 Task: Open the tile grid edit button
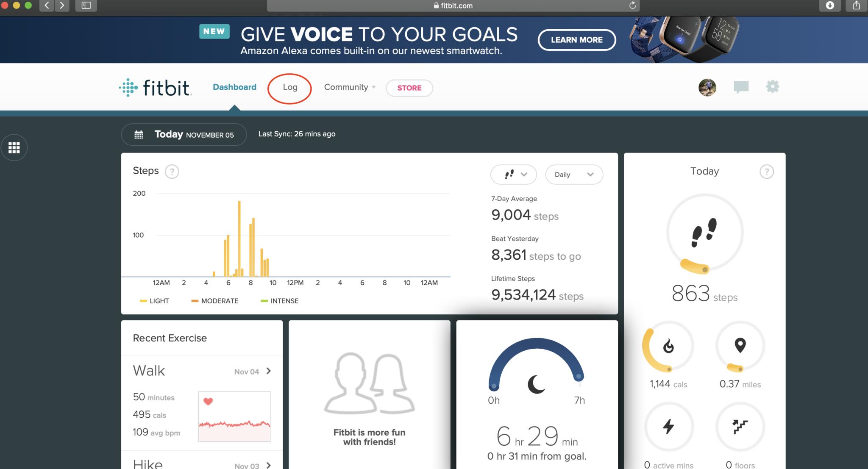pos(14,147)
